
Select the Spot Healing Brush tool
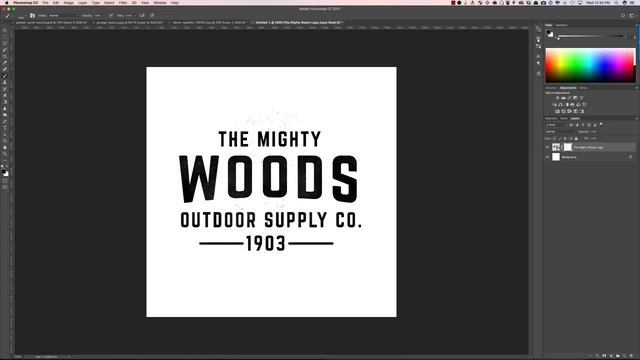5,69
